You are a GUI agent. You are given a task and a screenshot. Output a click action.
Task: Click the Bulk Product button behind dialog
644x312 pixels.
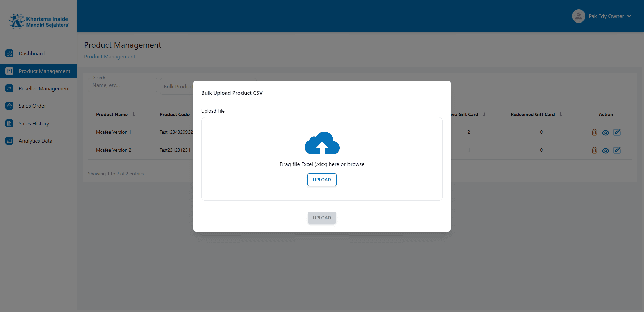coord(177,86)
